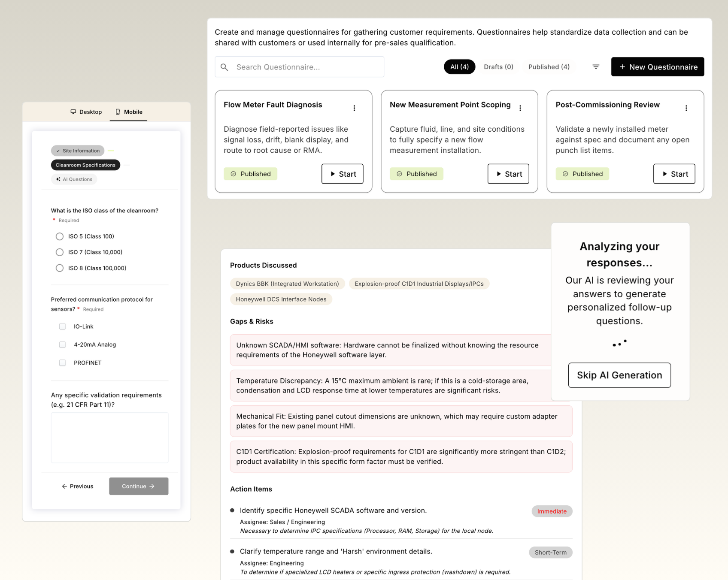The image size is (728, 580).
Task: Click the Continue button
Action: [x=139, y=486]
